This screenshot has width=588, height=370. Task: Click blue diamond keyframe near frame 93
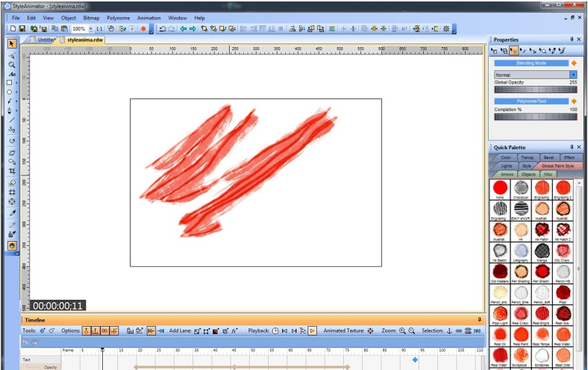coord(415,360)
